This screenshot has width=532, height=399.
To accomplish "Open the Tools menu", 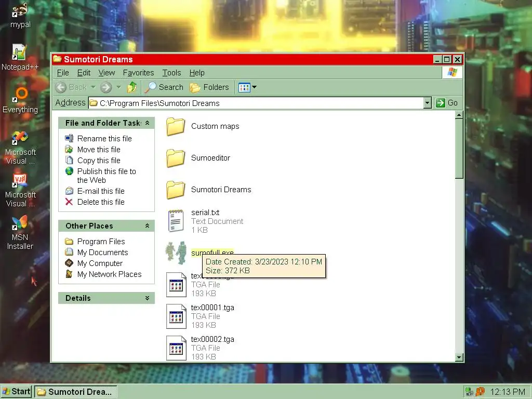I will tap(171, 73).
